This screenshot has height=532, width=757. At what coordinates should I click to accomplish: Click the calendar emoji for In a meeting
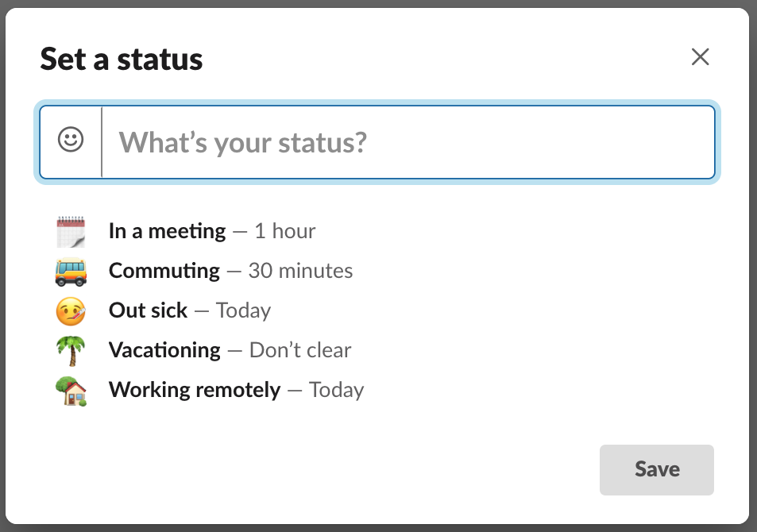(x=71, y=232)
